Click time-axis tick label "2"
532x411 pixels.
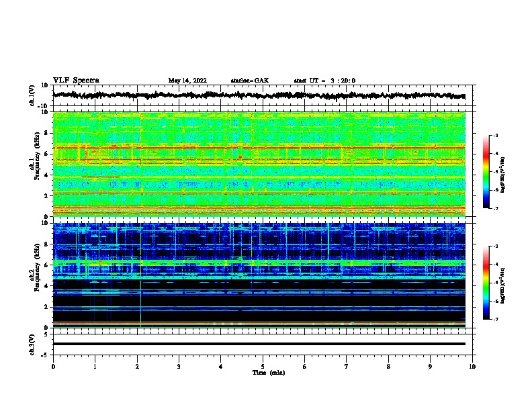(x=137, y=367)
